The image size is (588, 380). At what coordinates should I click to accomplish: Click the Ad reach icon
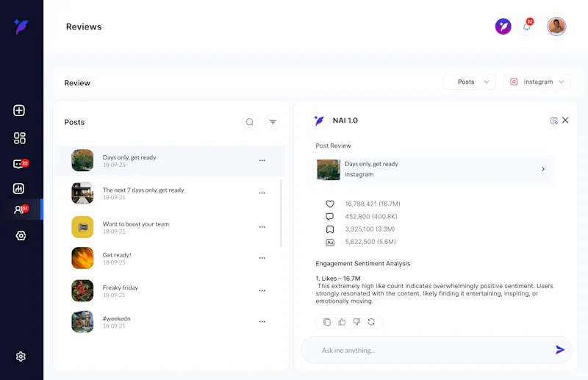click(330, 243)
